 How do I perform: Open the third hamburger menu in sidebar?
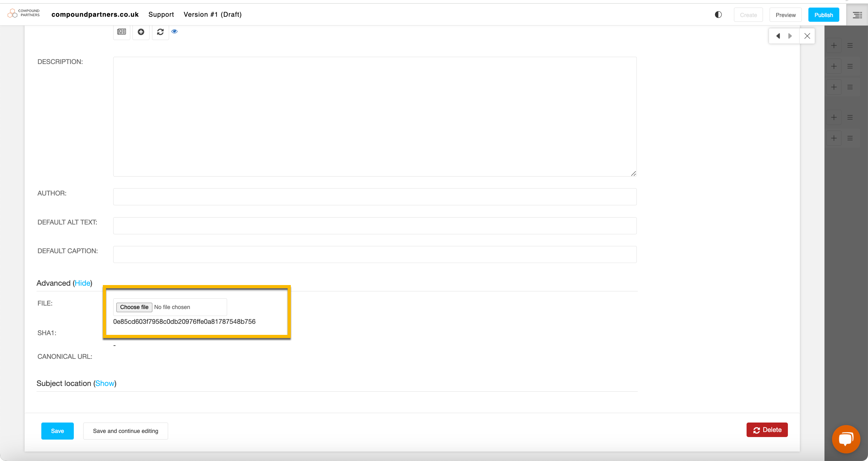coord(850,87)
